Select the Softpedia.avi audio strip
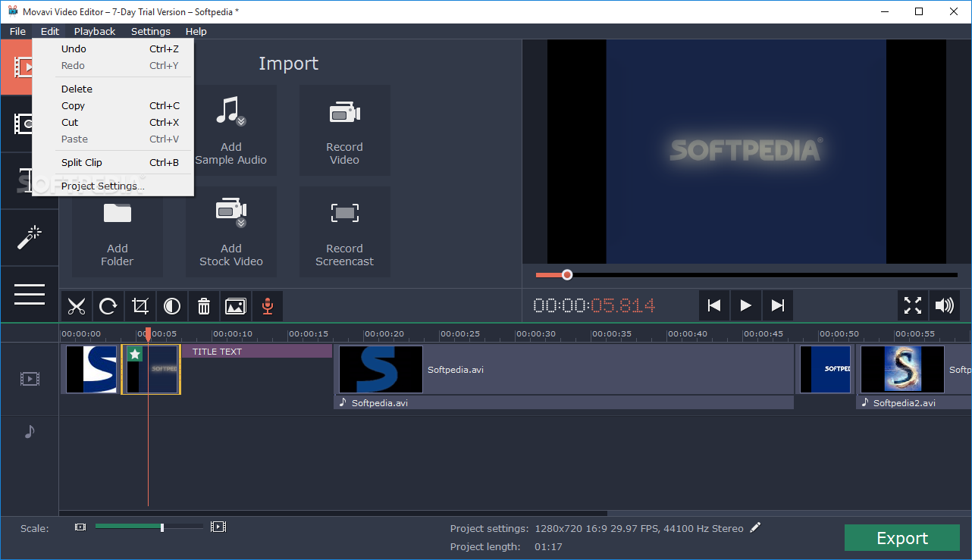 pyautogui.click(x=565, y=403)
